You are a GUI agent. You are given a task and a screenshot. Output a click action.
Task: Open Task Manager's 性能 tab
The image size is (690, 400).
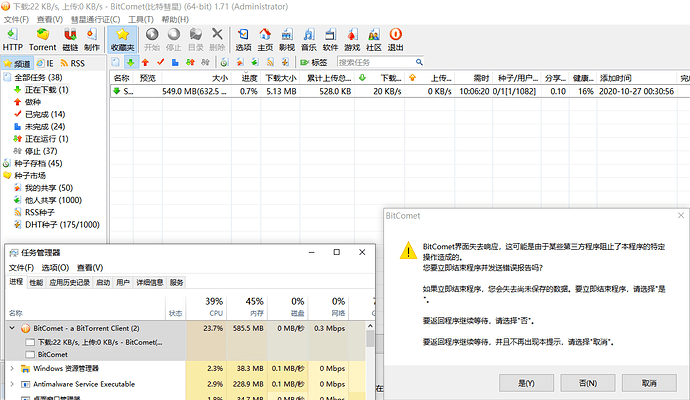36,283
